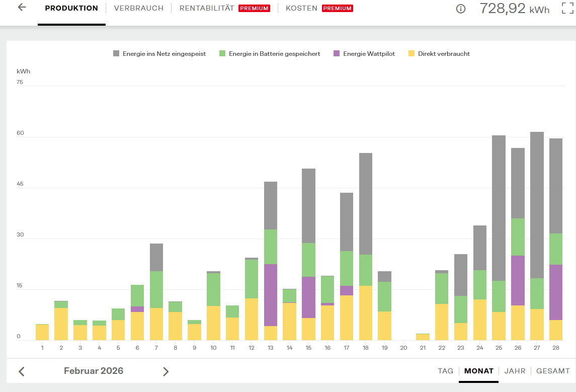Switch to the TAG view
The image size is (576, 392).
click(x=445, y=371)
